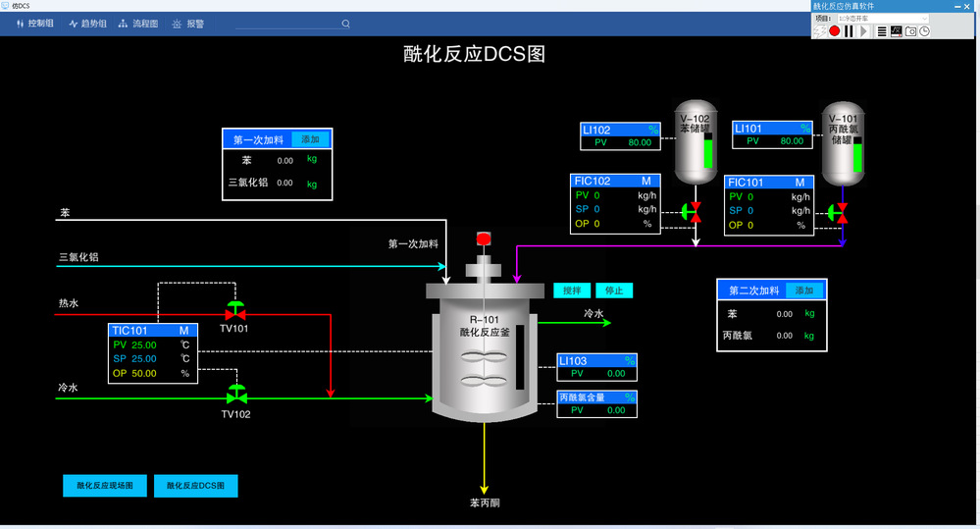The image size is (980, 529).
Task: Select the FIC101 propionyl chloride control valve
Action: (x=838, y=213)
